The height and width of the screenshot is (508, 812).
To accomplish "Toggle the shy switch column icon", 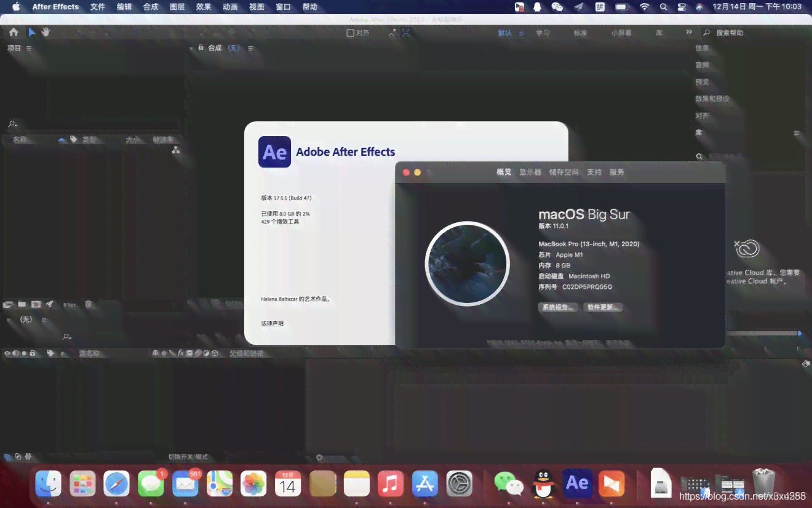I will point(156,353).
